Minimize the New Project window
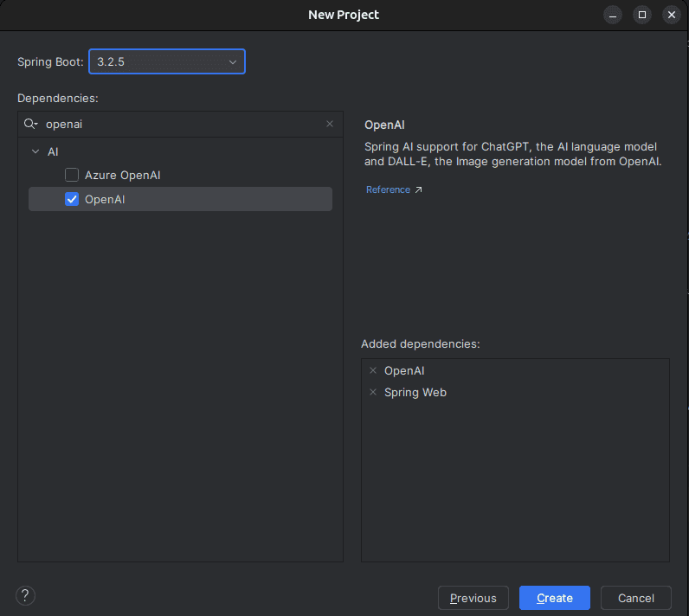The width and height of the screenshot is (689, 616). 613,15
